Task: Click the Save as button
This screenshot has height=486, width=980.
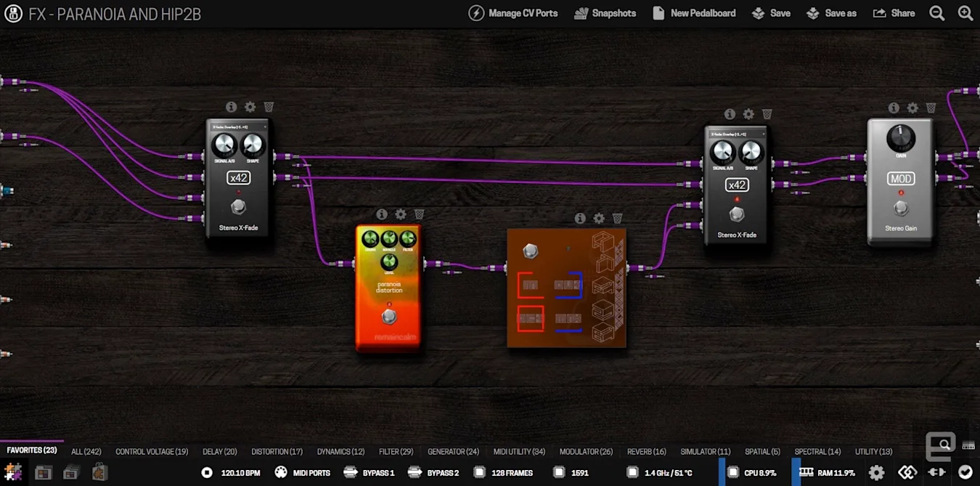Action: pyautogui.click(x=832, y=13)
